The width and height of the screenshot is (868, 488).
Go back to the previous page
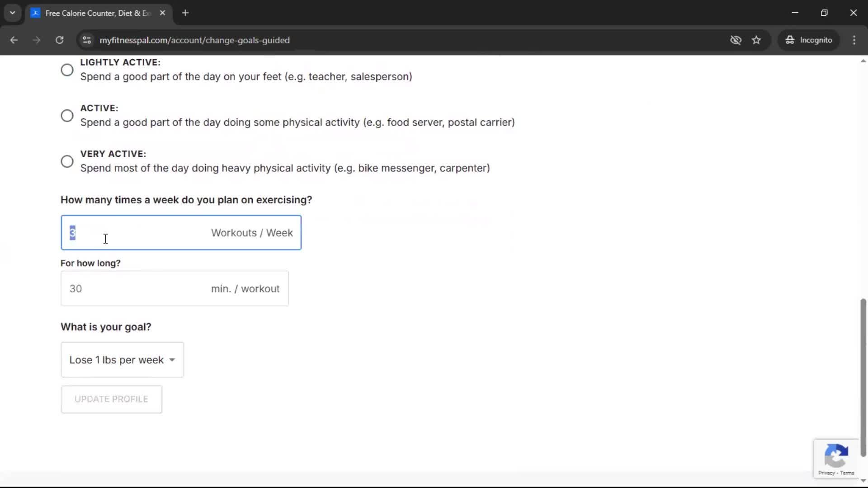14,40
